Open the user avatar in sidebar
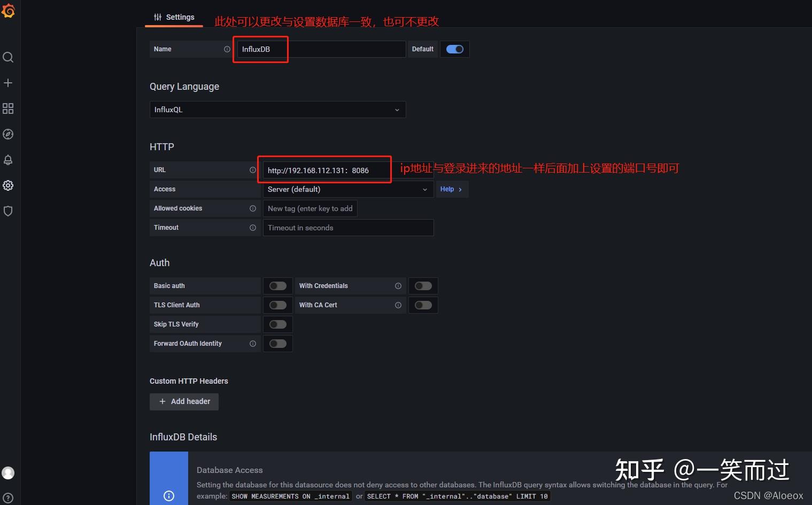 pyautogui.click(x=8, y=472)
